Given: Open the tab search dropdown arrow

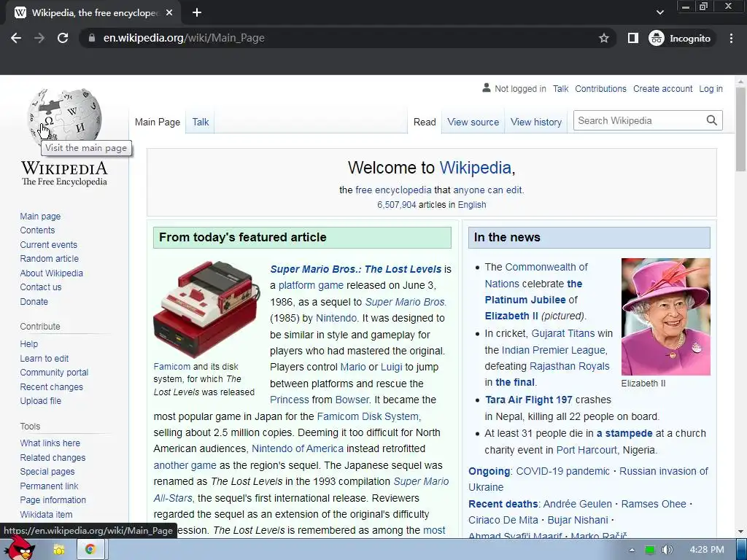Looking at the screenshot, I should (659, 12).
